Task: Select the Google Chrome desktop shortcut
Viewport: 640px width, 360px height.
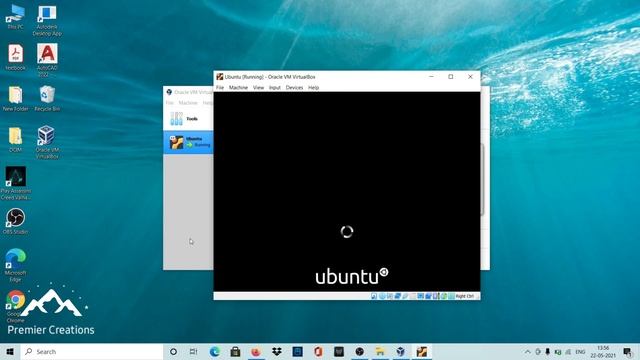Action: [16, 306]
